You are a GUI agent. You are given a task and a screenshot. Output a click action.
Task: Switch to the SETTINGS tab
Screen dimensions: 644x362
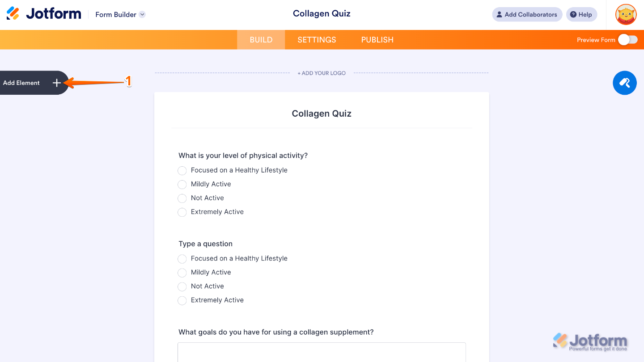[317, 40]
